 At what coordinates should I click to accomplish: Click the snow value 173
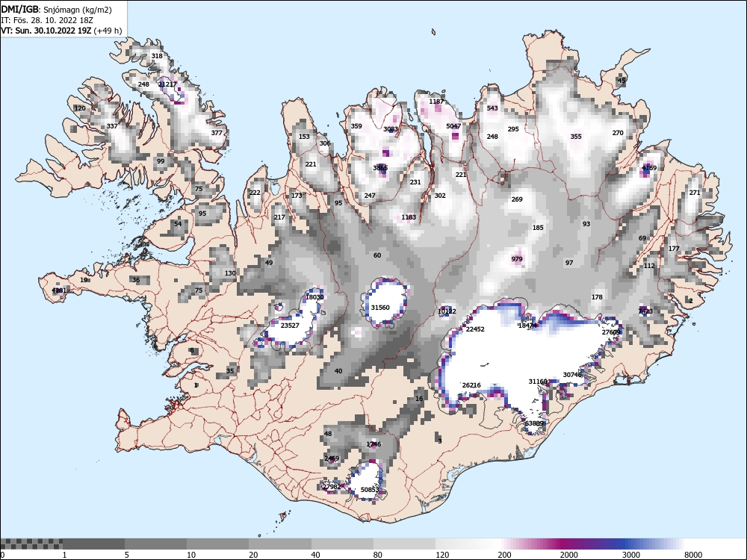[297, 196]
